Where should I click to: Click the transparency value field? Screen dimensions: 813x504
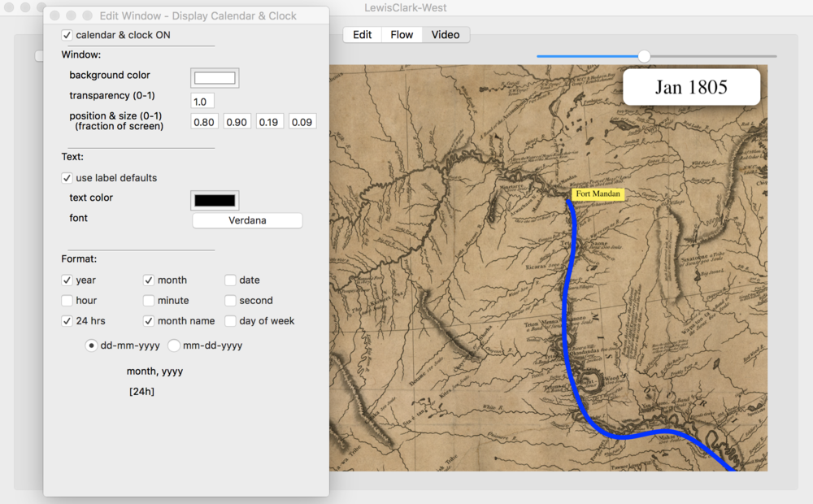point(202,102)
